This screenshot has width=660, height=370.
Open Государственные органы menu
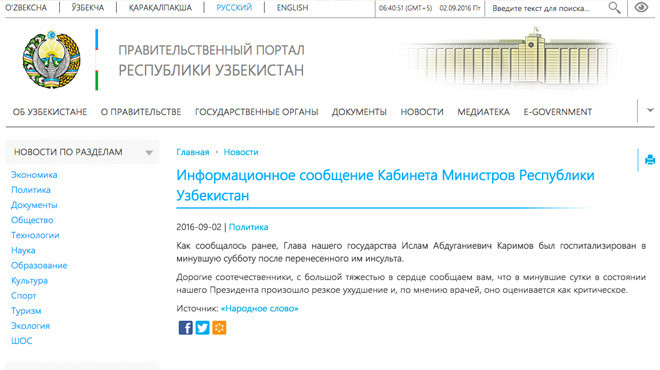(x=256, y=112)
